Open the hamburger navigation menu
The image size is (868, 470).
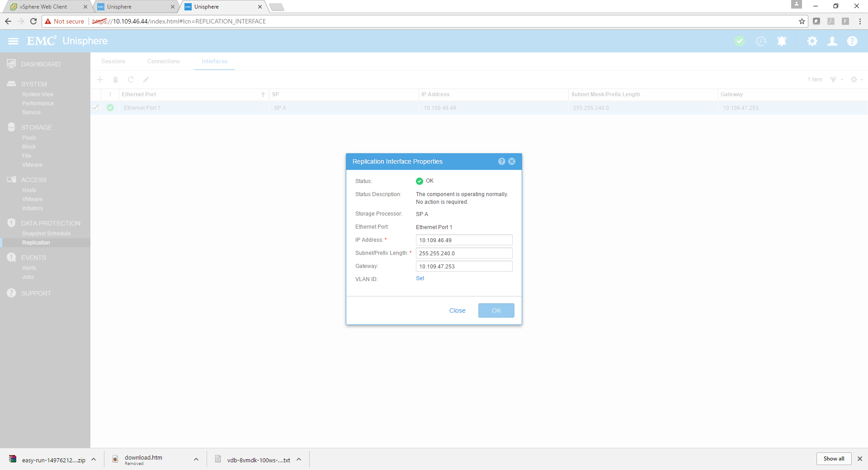click(x=13, y=41)
